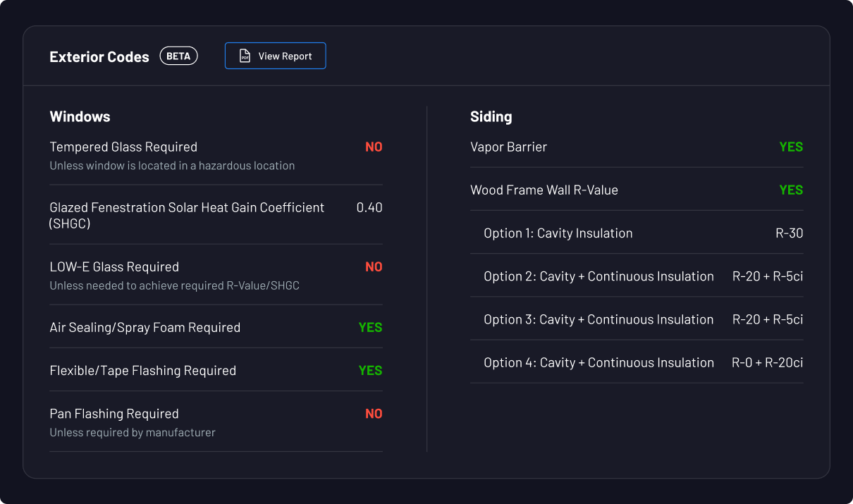The image size is (853, 504).
Task: Select Option 2: Cavity + Continuous Insulation label
Action: [599, 276]
